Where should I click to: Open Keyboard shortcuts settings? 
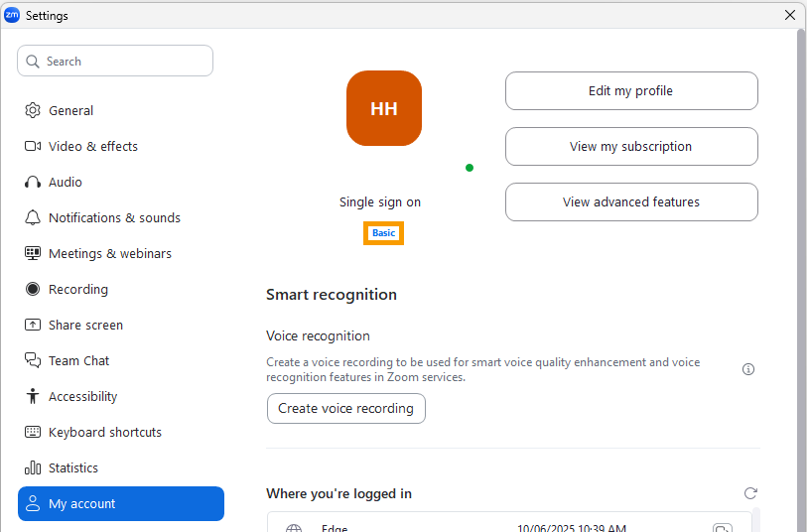121,432
